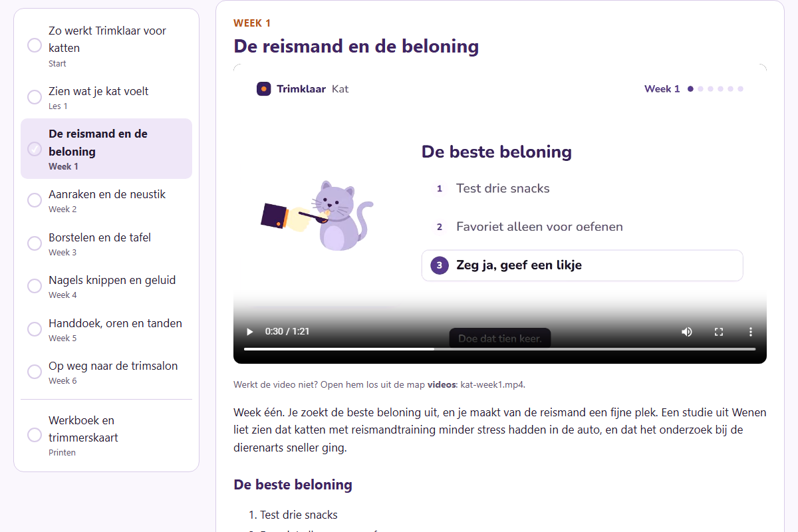Click the 'De beste beloning' section heading below video
Viewport: 798px width, 532px height.
293,485
